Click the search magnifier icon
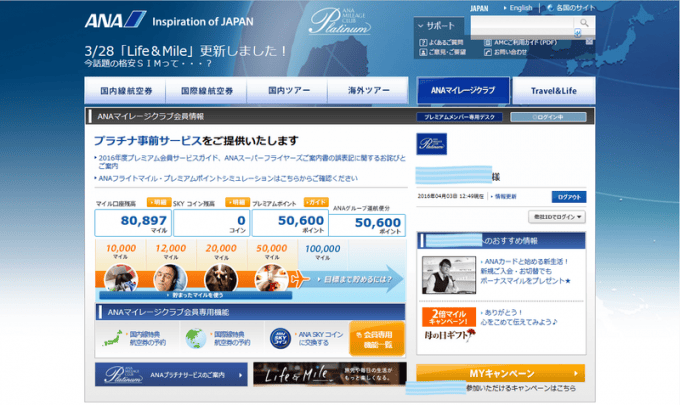680x405 pixels. coord(584,23)
